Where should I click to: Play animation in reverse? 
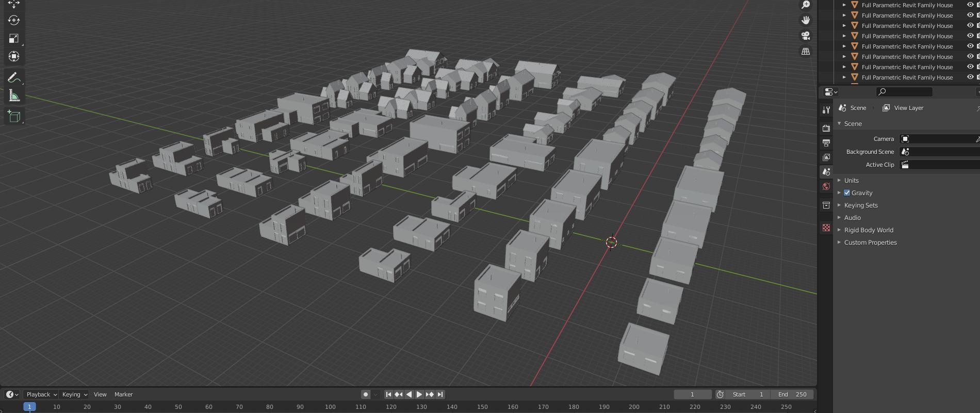409,394
